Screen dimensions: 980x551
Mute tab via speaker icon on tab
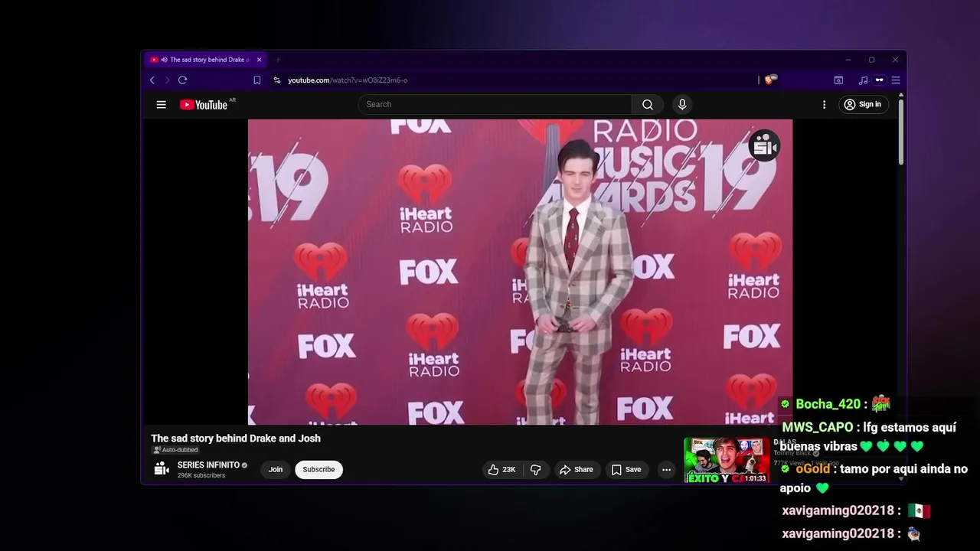pyautogui.click(x=164, y=60)
